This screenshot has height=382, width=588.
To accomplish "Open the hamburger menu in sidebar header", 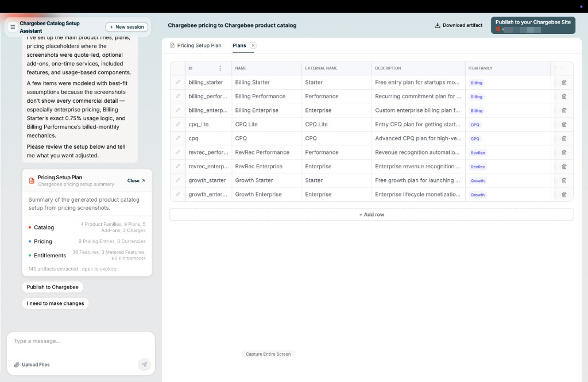I will [x=13, y=27].
